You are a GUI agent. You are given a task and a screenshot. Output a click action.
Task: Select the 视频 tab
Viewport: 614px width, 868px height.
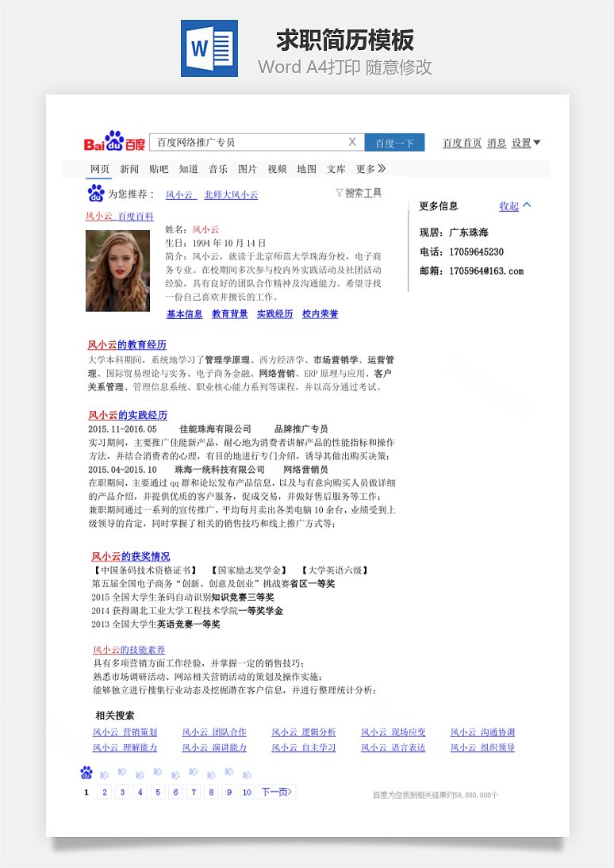277,169
